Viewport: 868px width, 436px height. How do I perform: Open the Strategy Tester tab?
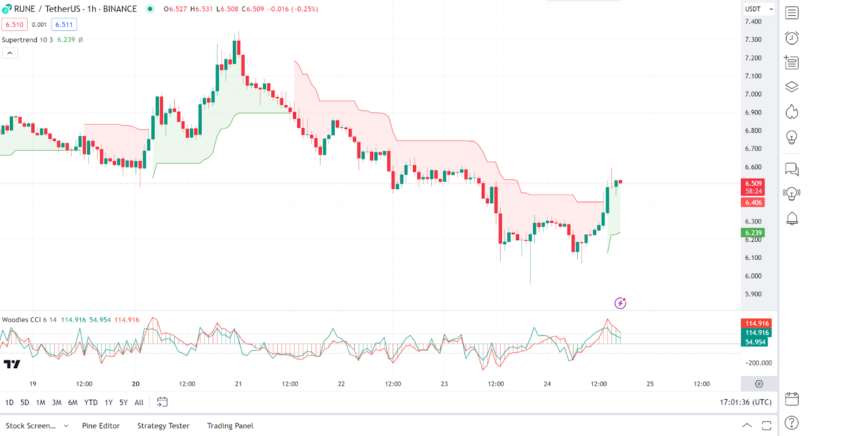163,426
